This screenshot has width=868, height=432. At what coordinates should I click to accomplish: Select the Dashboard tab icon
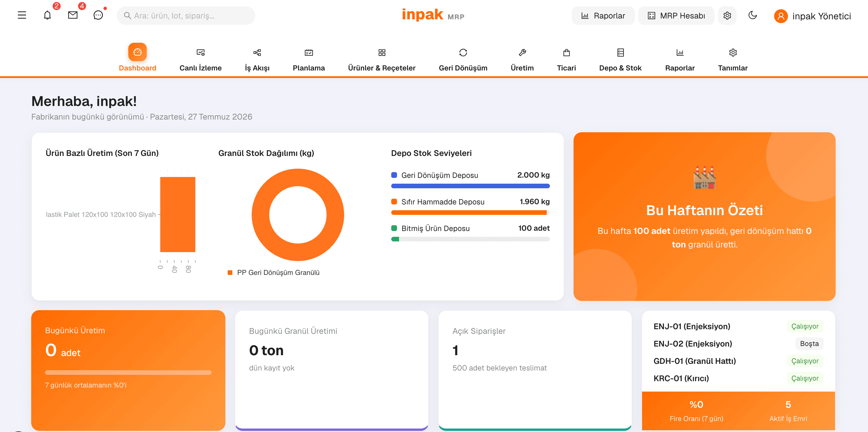[138, 52]
